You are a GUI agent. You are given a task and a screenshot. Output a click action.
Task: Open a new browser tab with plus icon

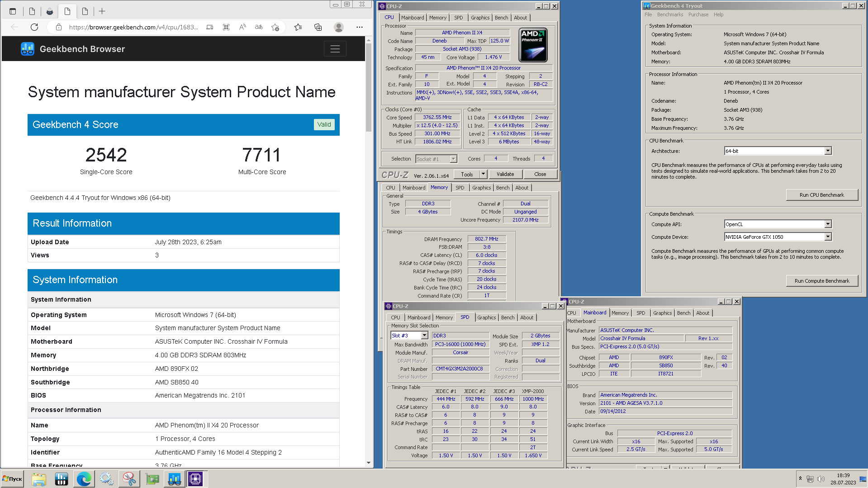(x=102, y=11)
